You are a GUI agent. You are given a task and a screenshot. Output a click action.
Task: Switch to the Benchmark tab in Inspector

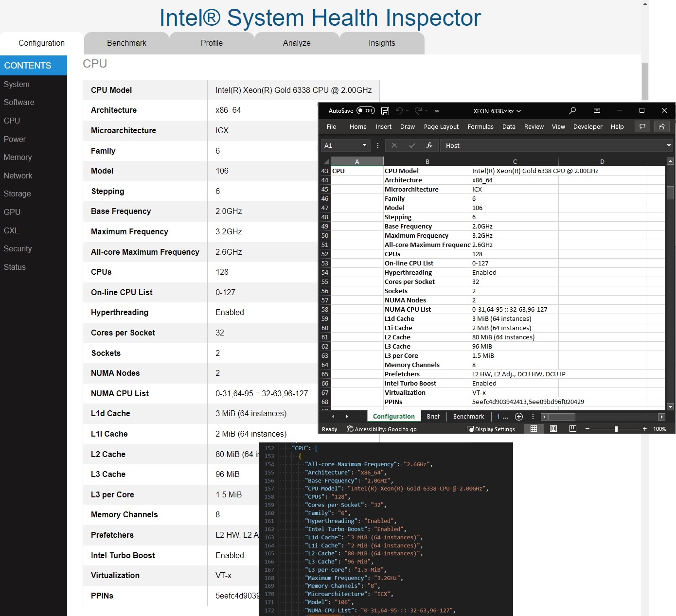[126, 43]
